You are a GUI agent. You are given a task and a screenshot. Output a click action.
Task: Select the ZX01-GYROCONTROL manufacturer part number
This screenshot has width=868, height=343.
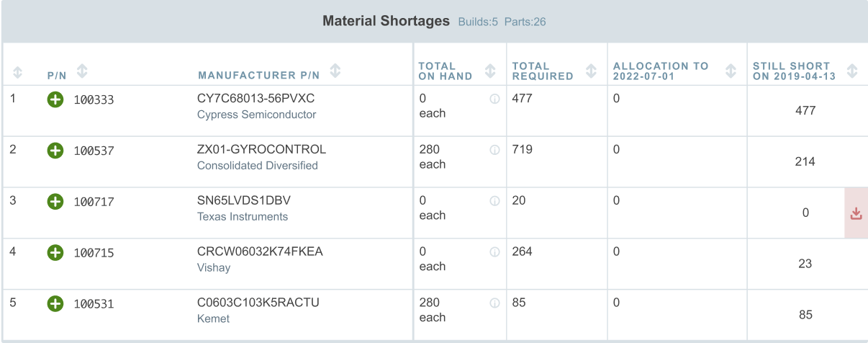[x=262, y=150]
